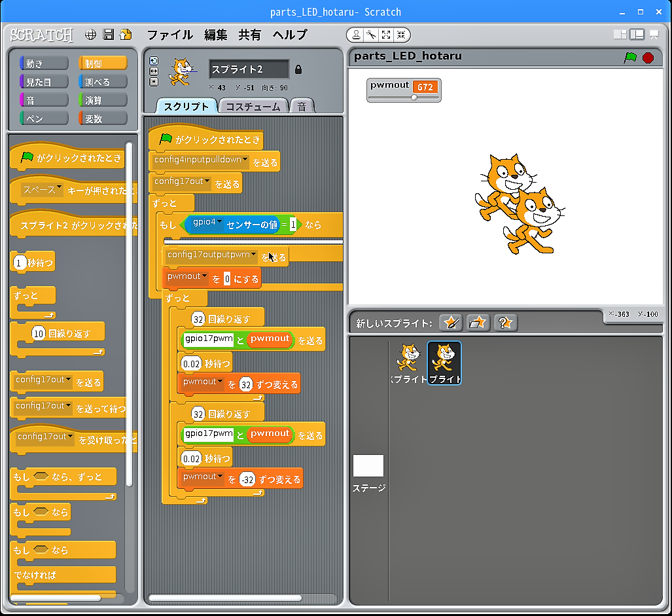Start the project with the stage green flag
672x616 pixels.
click(x=630, y=58)
